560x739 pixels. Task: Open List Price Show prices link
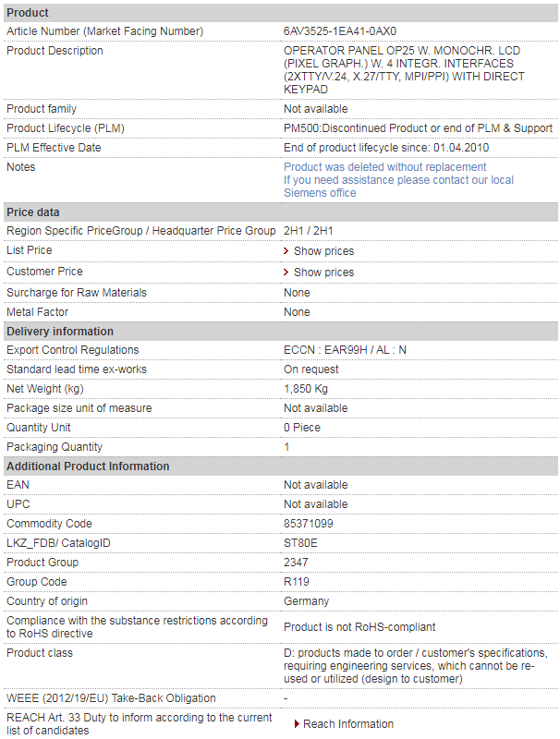(x=323, y=250)
